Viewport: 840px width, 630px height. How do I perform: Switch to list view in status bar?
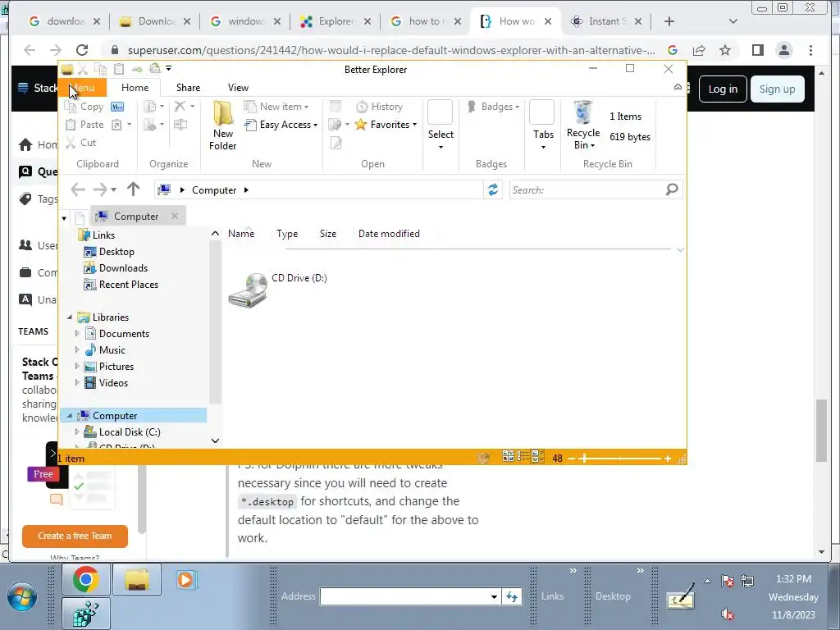[x=523, y=457]
